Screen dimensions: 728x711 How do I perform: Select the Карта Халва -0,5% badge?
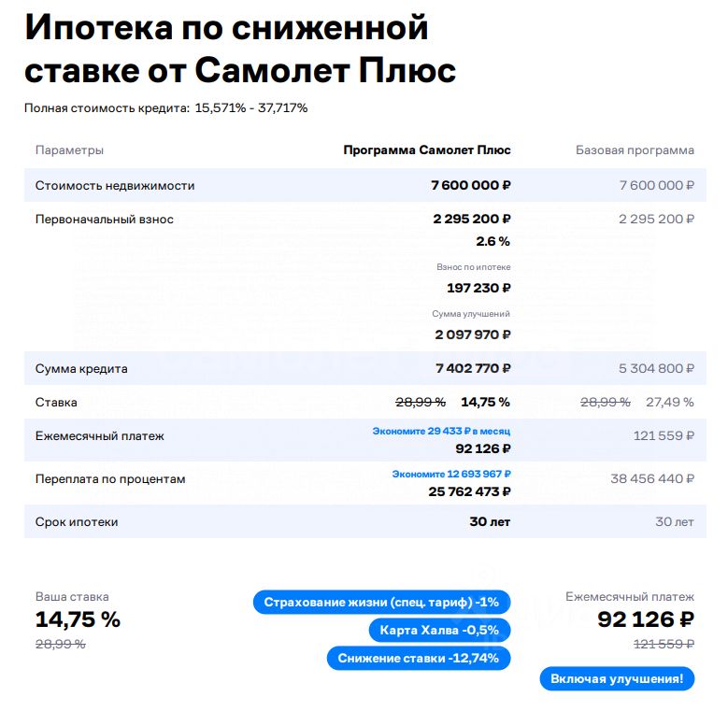click(439, 630)
